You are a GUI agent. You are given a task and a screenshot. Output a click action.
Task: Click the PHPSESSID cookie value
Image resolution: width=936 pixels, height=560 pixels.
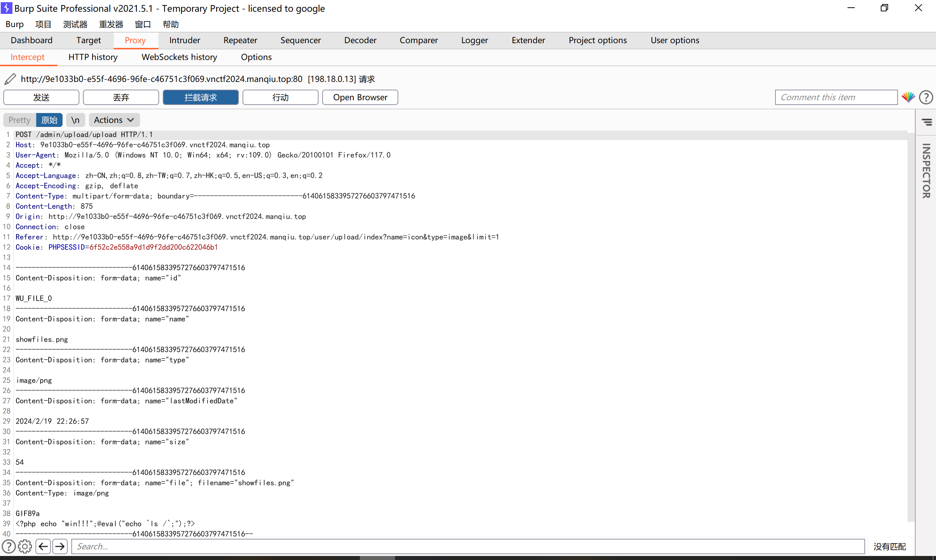[153, 247]
